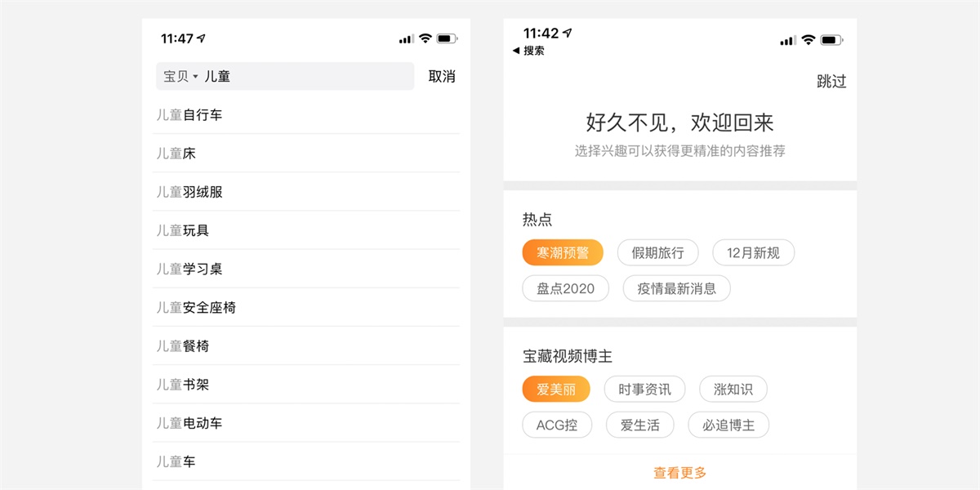The width and height of the screenshot is (980, 490).
Task: Deselect the 寒潮预警 hot topic tag
Action: pos(562,252)
